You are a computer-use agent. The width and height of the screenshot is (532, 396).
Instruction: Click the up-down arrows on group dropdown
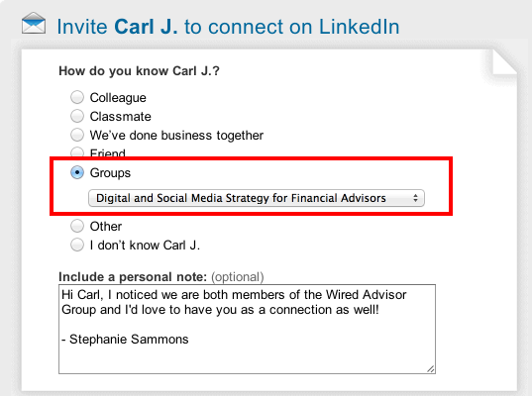coord(415,198)
